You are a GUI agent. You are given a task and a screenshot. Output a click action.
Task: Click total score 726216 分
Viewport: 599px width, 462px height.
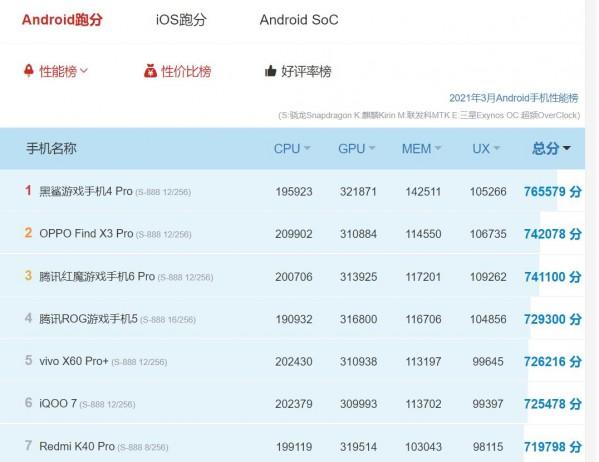(x=552, y=361)
